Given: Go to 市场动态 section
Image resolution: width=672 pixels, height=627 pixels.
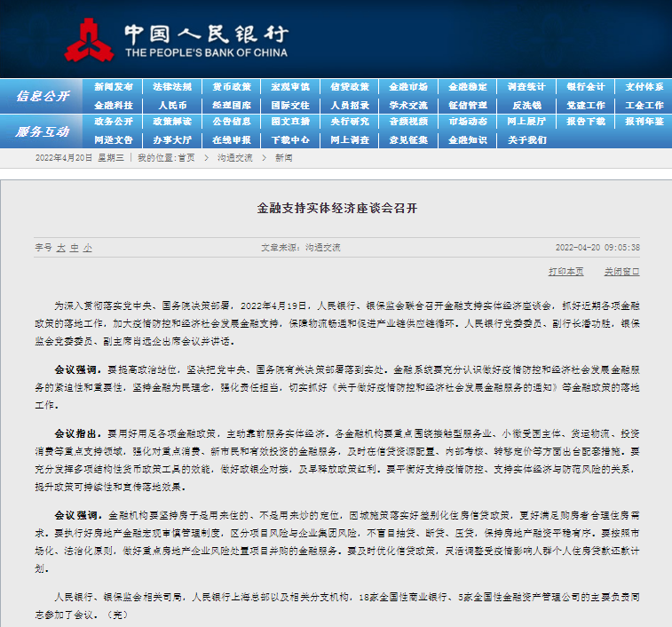Looking at the screenshot, I should (468, 122).
